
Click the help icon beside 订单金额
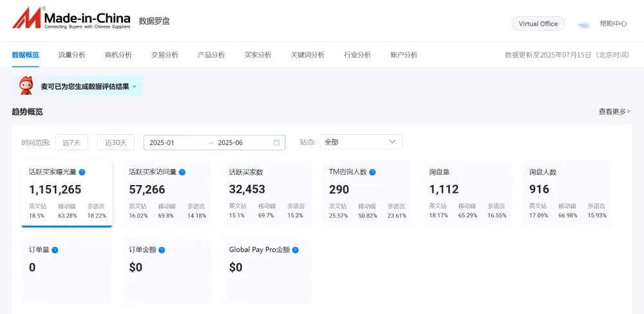point(162,250)
